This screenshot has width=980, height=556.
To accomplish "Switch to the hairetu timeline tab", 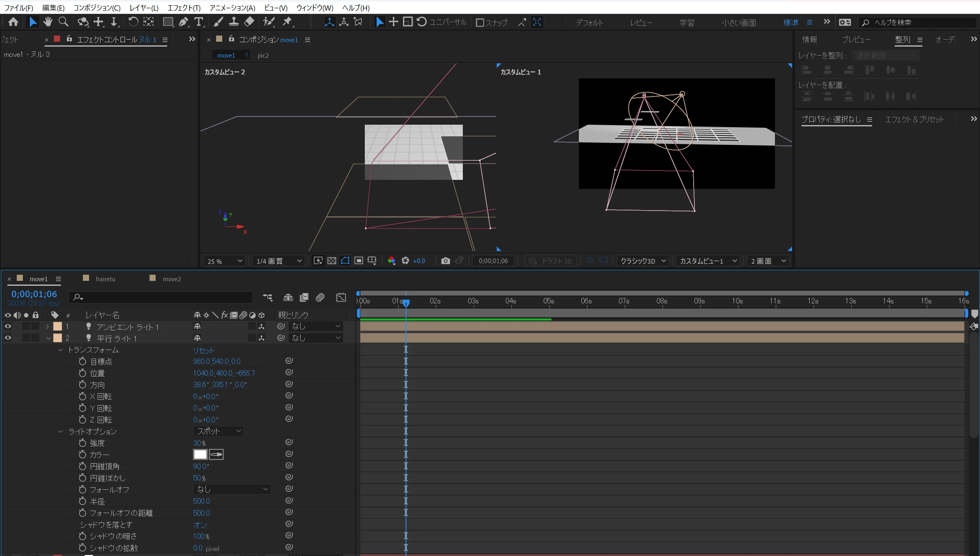I will (105, 279).
